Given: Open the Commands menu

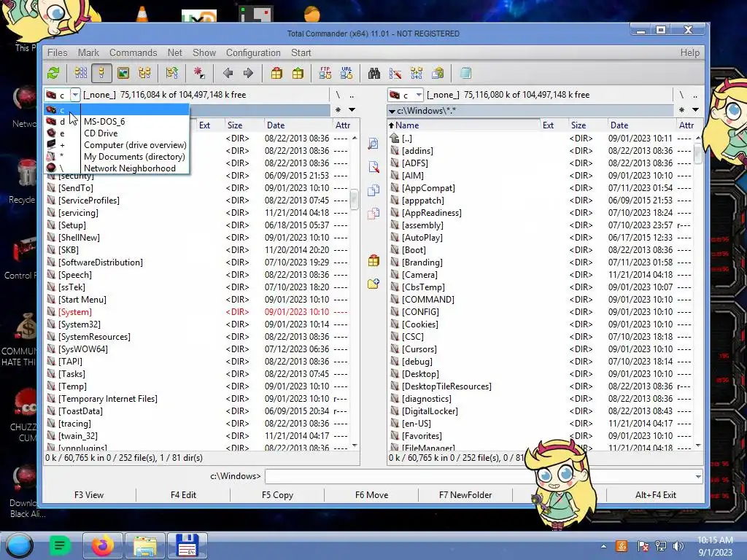Looking at the screenshot, I should pos(133,52).
